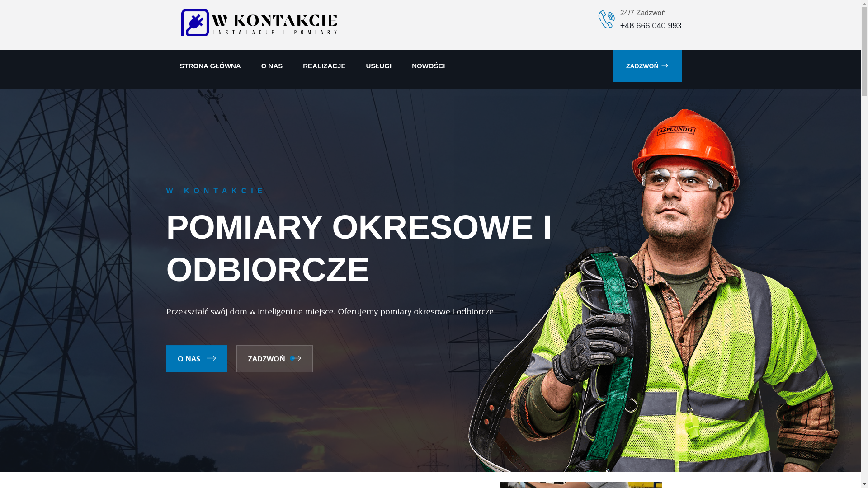Click the blue Zadzwoń button in navbar
The image size is (868, 488).
click(x=647, y=66)
